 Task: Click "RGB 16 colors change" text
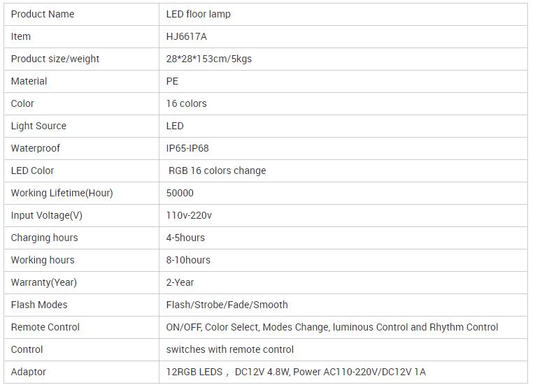217,170
